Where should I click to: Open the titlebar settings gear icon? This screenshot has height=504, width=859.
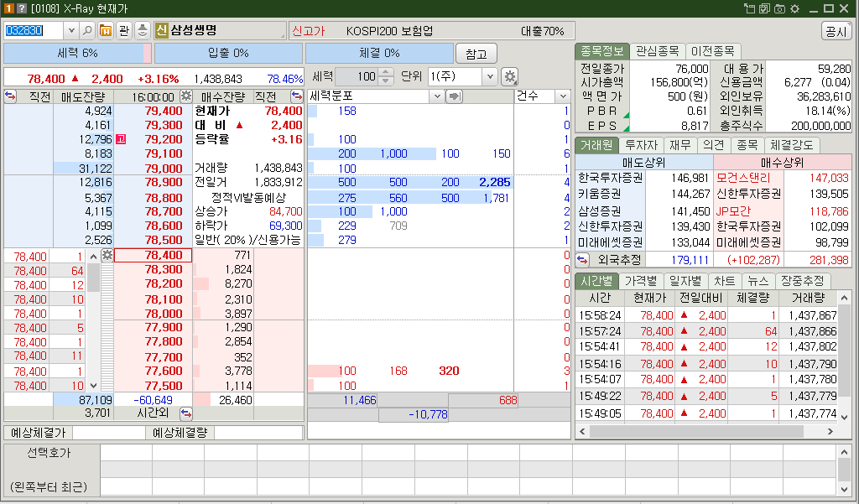[x=794, y=8]
